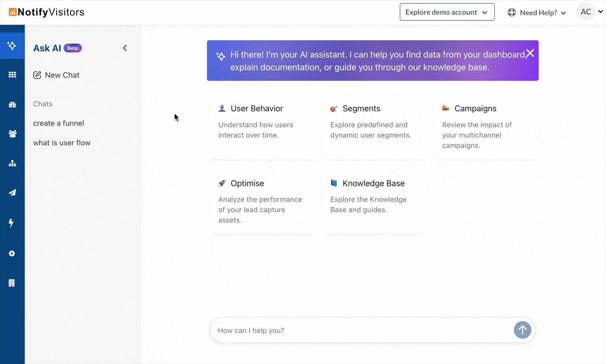The image size is (606, 364).
Task: Open the 'what is user flow' chat
Action: (x=62, y=143)
